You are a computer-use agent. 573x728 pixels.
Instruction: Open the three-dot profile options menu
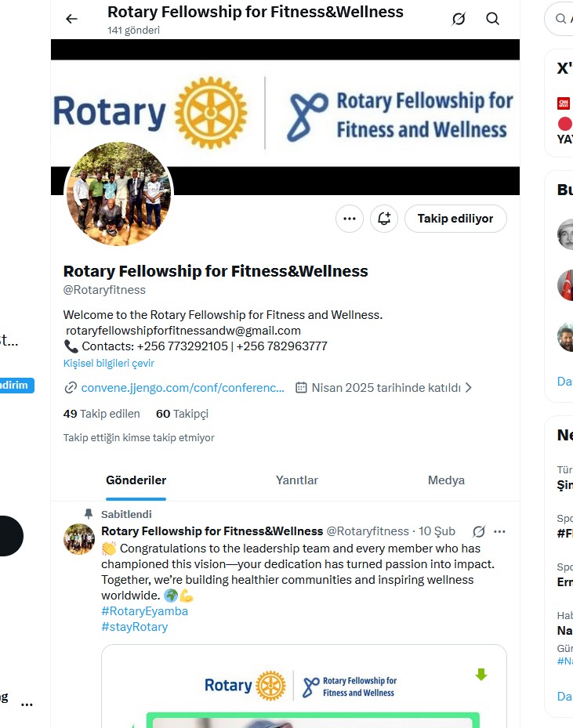pos(350,219)
